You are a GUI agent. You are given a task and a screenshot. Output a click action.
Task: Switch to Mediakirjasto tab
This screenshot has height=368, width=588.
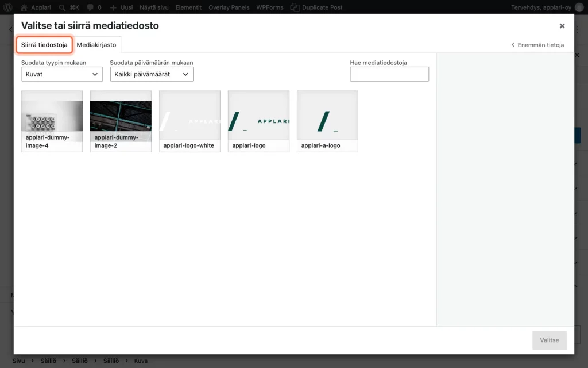pos(96,45)
